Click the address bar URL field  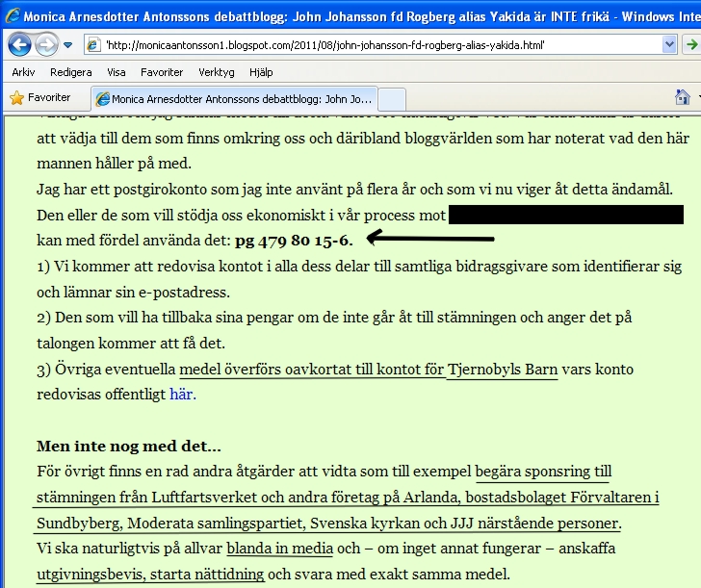point(381,45)
